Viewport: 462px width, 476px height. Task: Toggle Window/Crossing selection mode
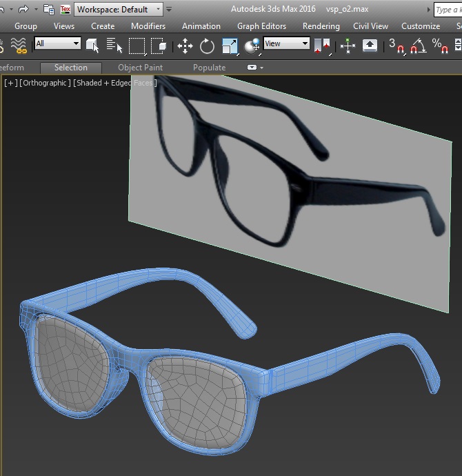[159, 46]
